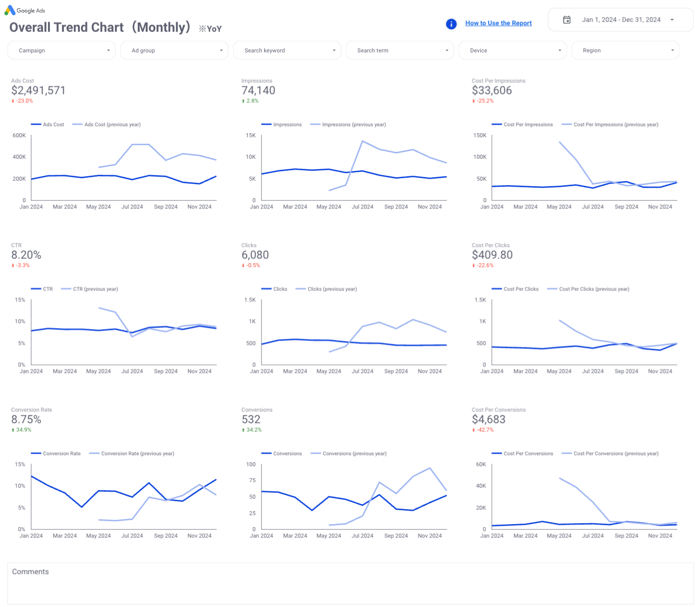Click the Impressions (previous year) legend swatch
This screenshot has width=700, height=607.
point(315,125)
